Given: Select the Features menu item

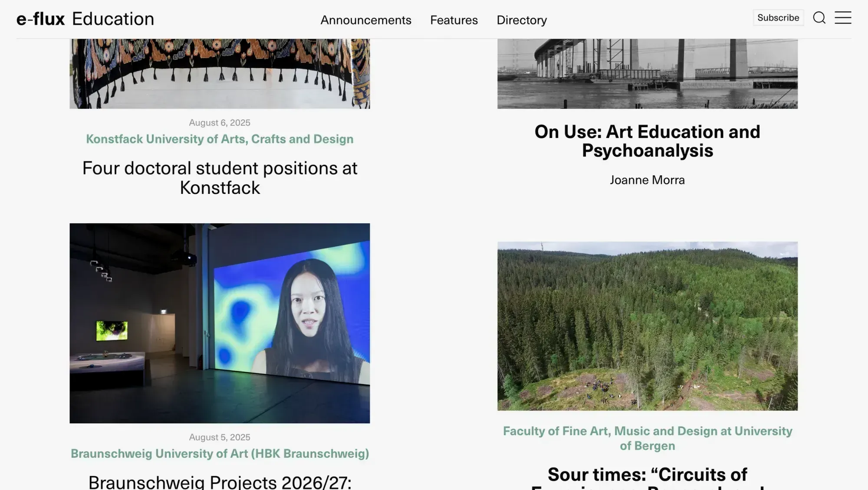Looking at the screenshot, I should 454,20.
